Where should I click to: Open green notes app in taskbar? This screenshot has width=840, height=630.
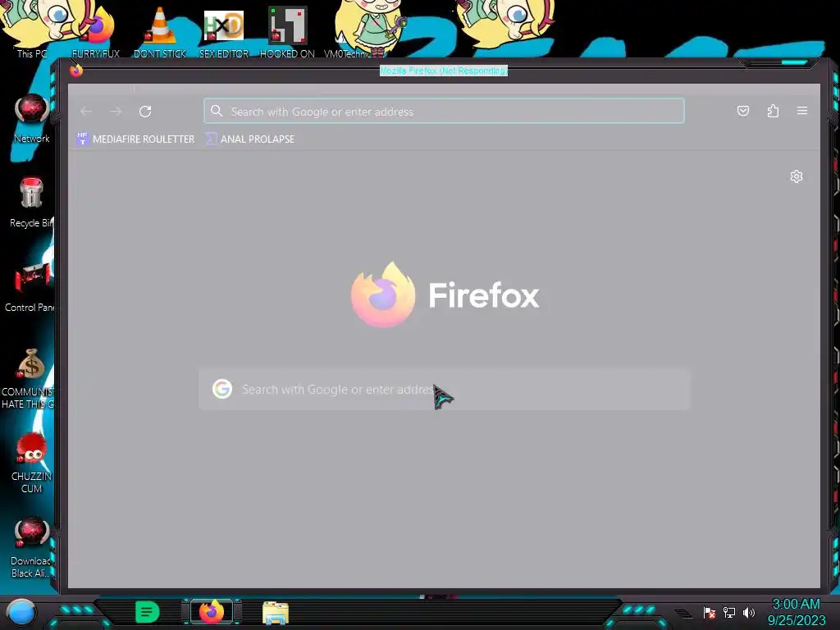pyautogui.click(x=148, y=612)
